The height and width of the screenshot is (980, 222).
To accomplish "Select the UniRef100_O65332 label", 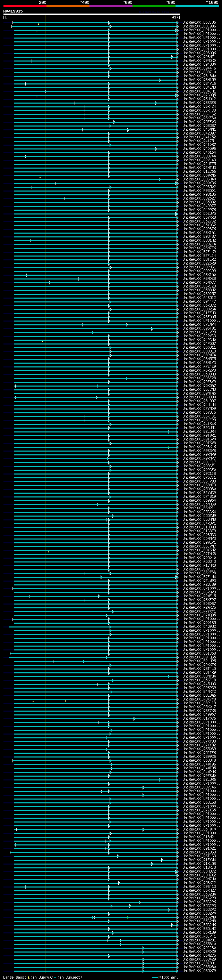I will pos(199,202).
